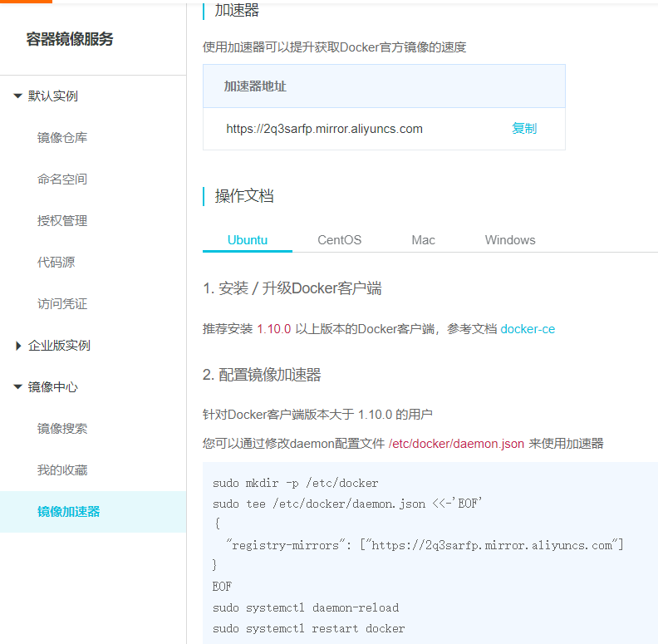Click the red 1.10.0 version text

(273, 329)
